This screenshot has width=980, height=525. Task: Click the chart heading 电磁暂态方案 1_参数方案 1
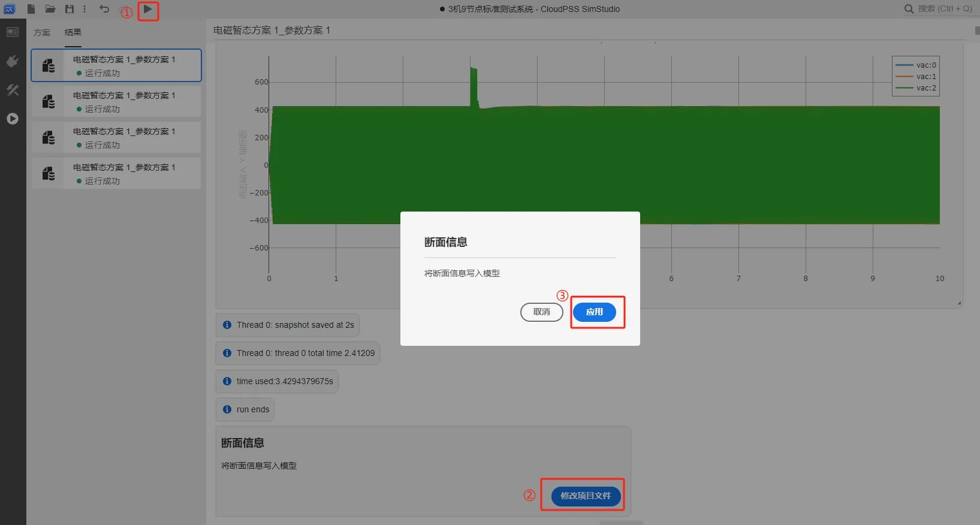tap(272, 30)
